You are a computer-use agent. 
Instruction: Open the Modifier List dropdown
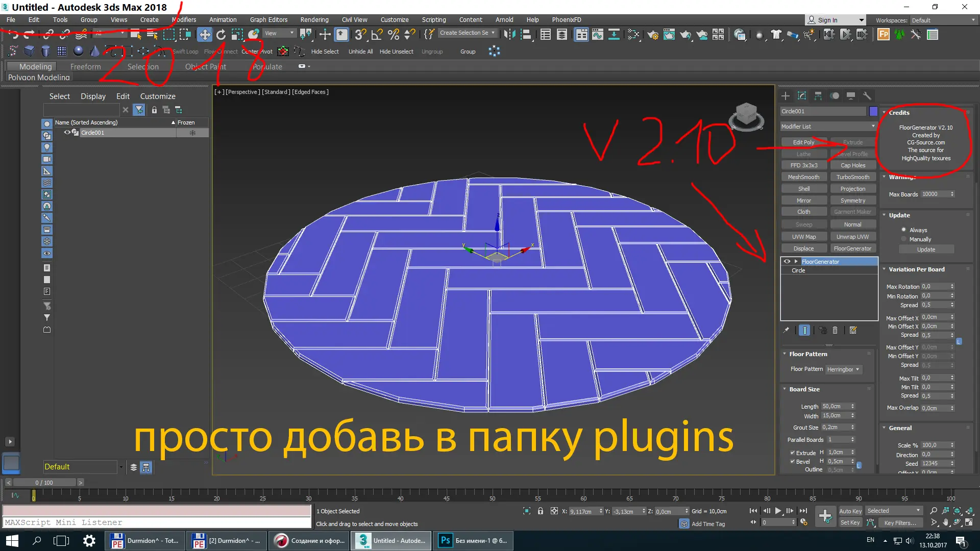pyautogui.click(x=828, y=126)
